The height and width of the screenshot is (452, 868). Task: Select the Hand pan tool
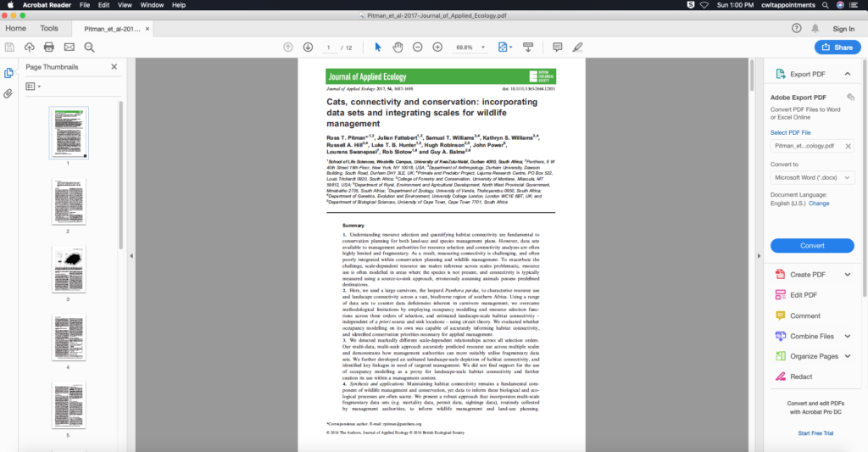398,47
